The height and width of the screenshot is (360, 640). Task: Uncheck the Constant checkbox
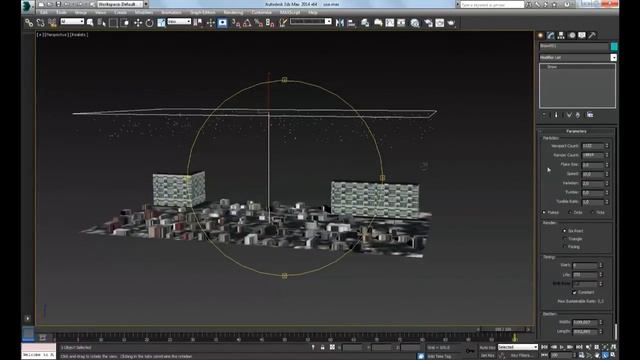574,292
